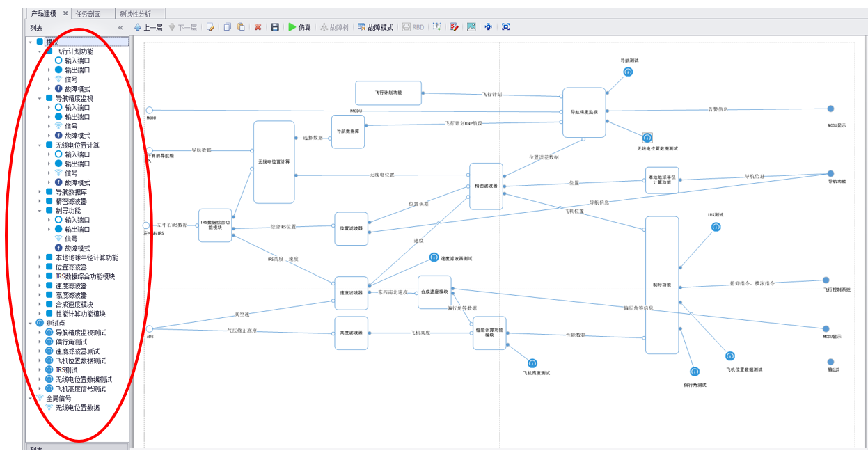Click the pencil edit icon in the toolbar
868x453 pixels.
click(x=210, y=27)
